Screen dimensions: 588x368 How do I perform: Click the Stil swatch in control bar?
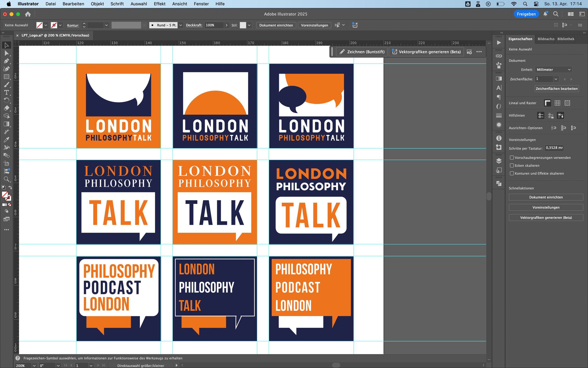[243, 25]
